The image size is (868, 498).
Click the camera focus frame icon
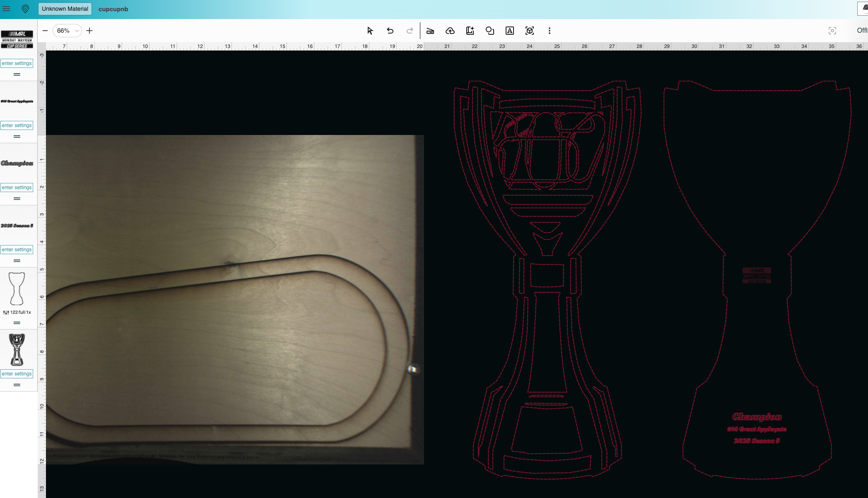click(x=832, y=31)
